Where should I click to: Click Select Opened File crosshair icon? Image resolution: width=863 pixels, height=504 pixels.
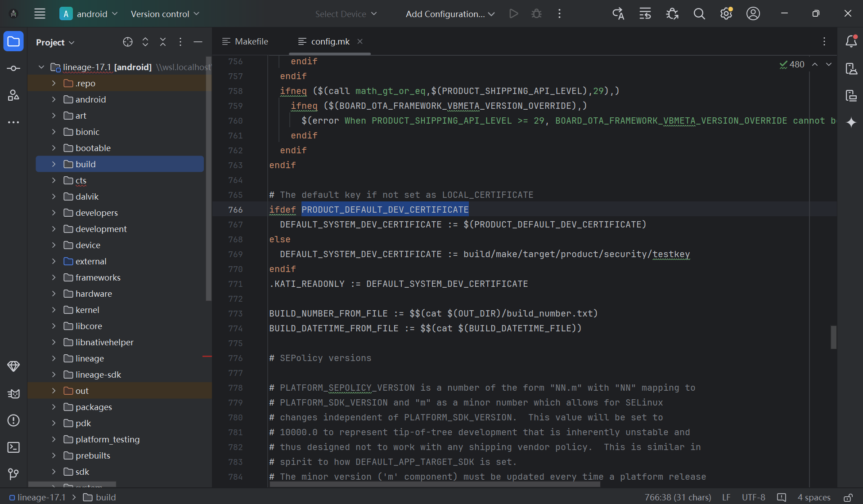click(x=128, y=42)
